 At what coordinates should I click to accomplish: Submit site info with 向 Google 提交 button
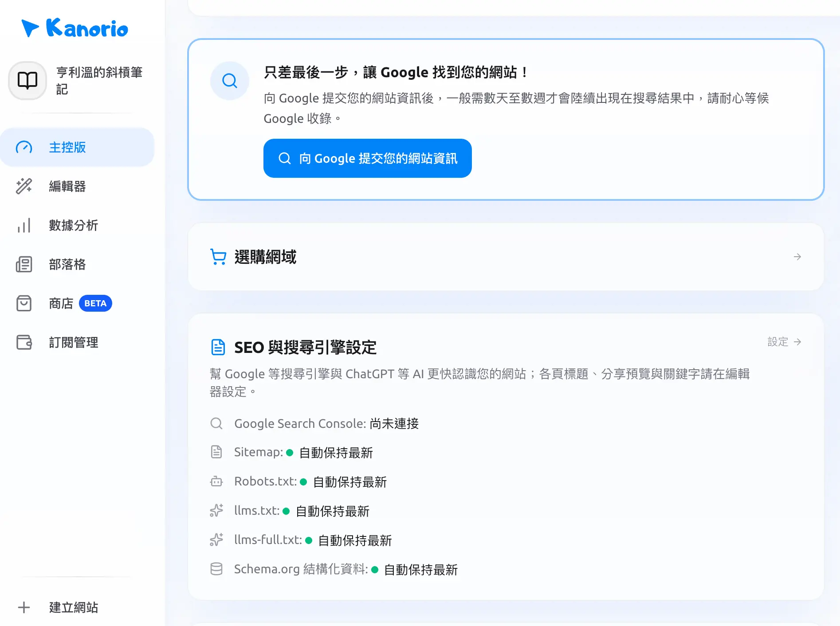tap(368, 158)
